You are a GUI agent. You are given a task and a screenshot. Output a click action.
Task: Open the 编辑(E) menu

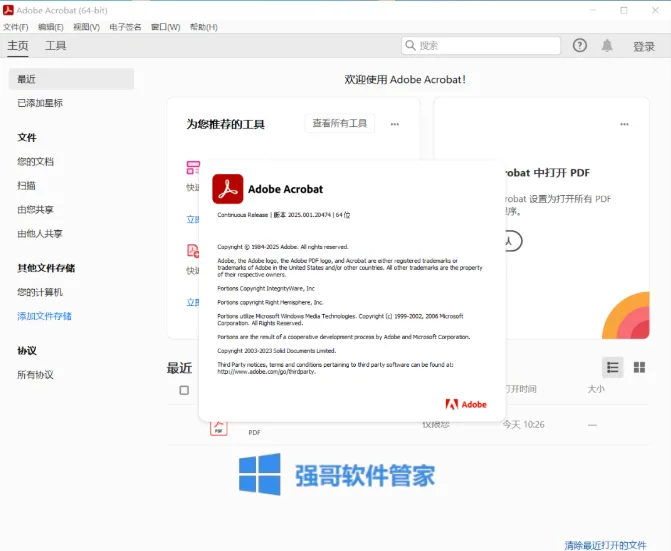tap(50, 27)
